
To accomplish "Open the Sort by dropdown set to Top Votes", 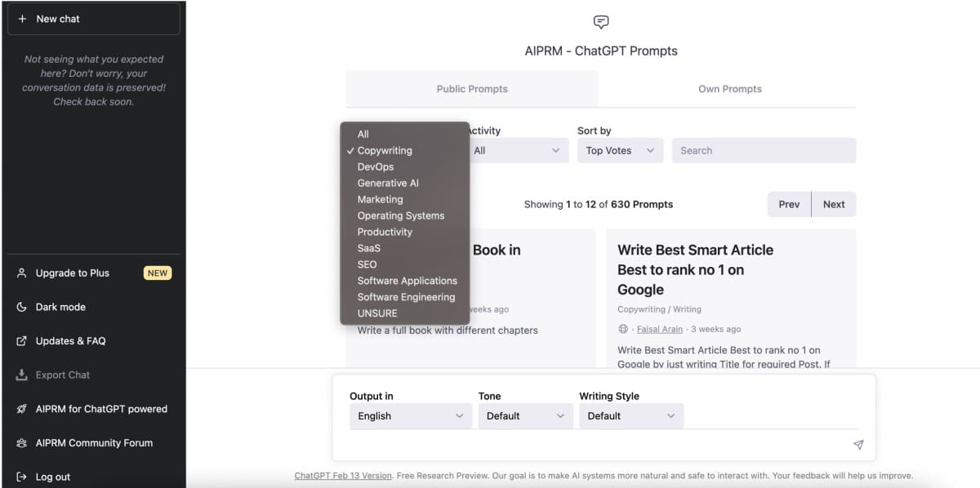I will 621,150.
